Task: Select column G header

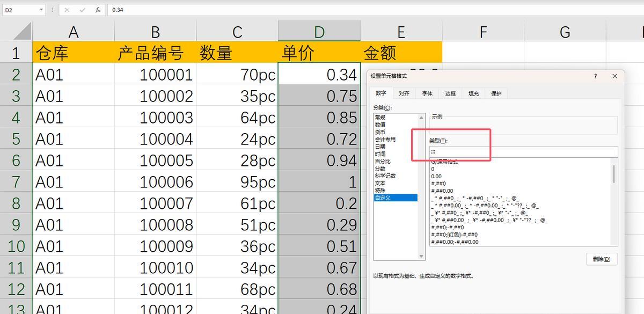Action: tap(565, 32)
